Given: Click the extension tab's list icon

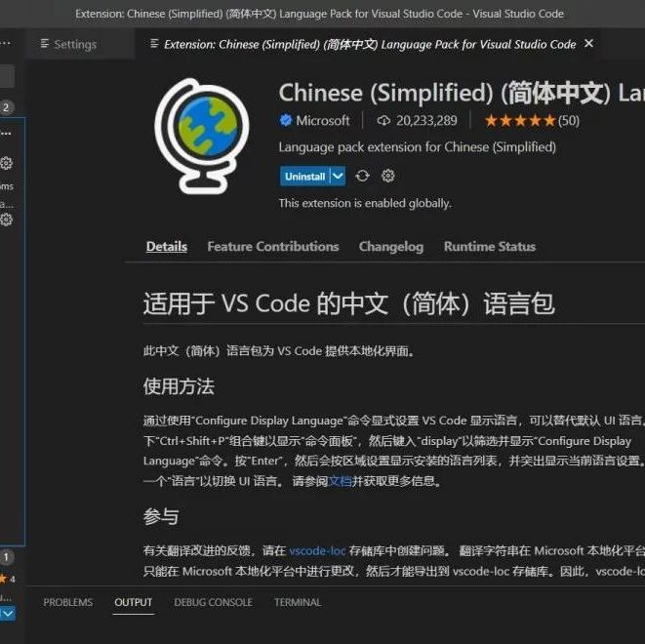Looking at the screenshot, I should pyautogui.click(x=154, y=43).
